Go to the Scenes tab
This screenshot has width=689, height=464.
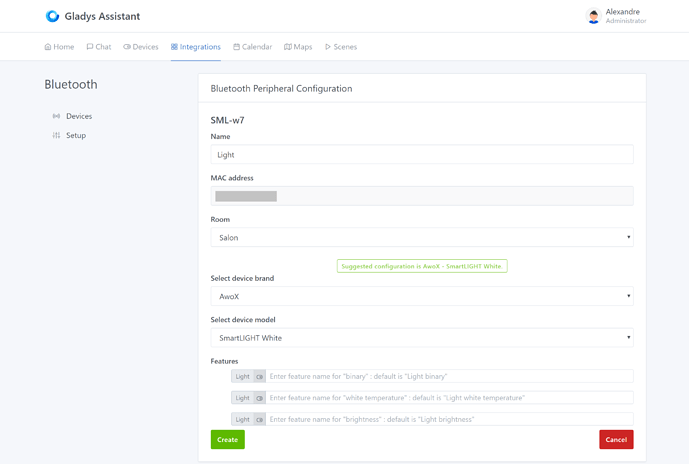pyautogui.click(x=341, y=47)
